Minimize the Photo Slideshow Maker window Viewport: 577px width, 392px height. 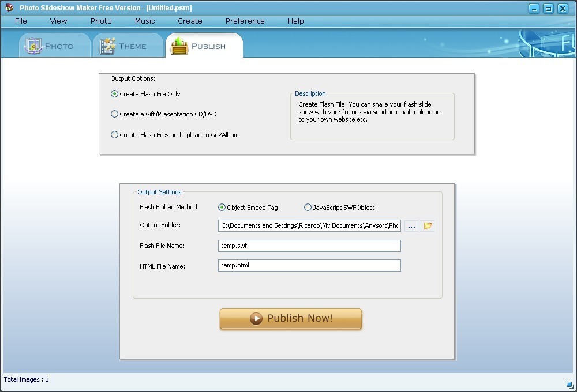[x=534, y=8]
